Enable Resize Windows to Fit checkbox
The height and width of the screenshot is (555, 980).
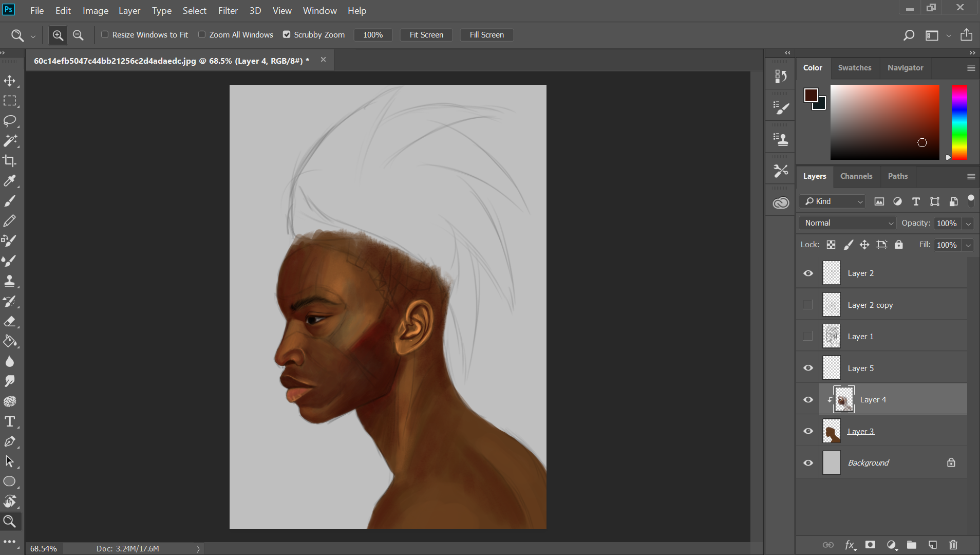pos(105,34)
